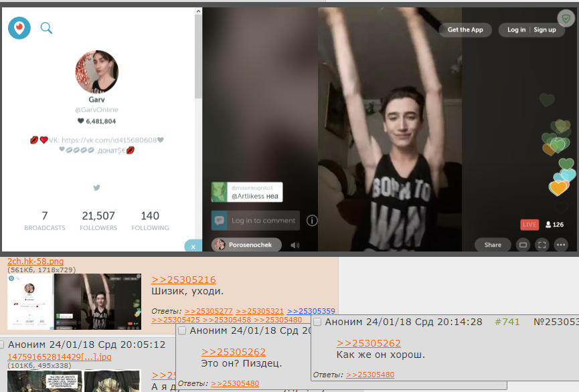Open the 2ch.hk-58.png file link

[x=35, y=261]
